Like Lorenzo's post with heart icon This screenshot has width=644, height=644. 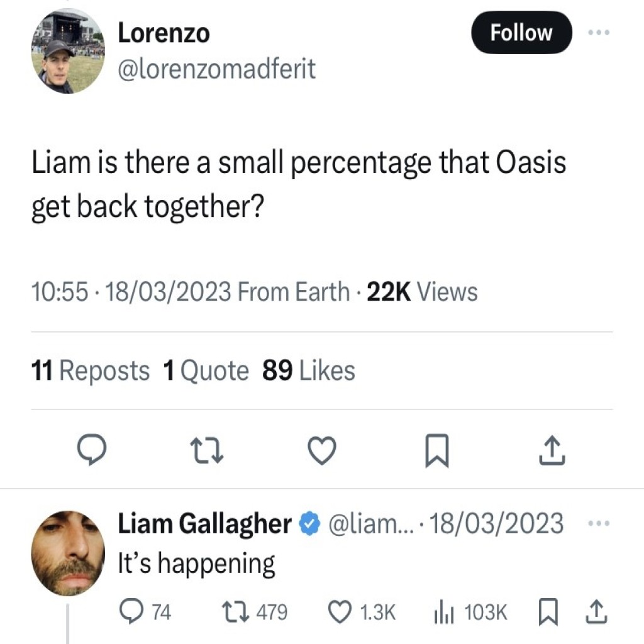[x=322, y=451]
